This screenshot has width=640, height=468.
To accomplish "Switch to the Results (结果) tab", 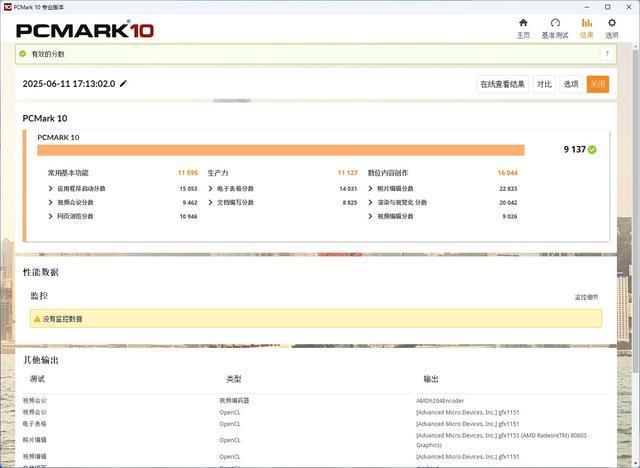I will 587,29.
